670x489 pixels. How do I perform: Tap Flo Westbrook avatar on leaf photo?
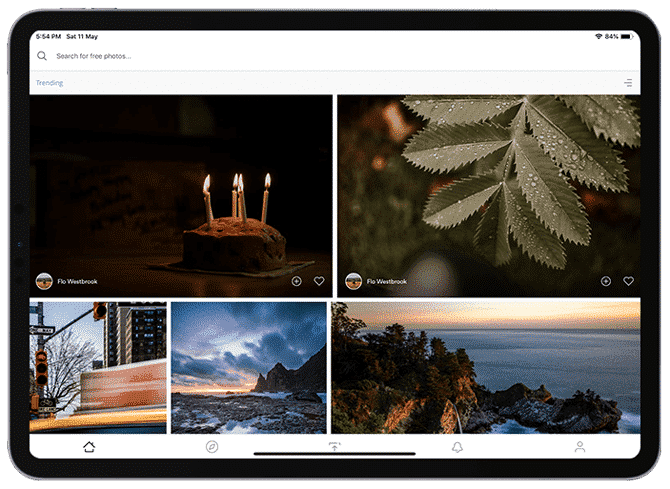353,281
